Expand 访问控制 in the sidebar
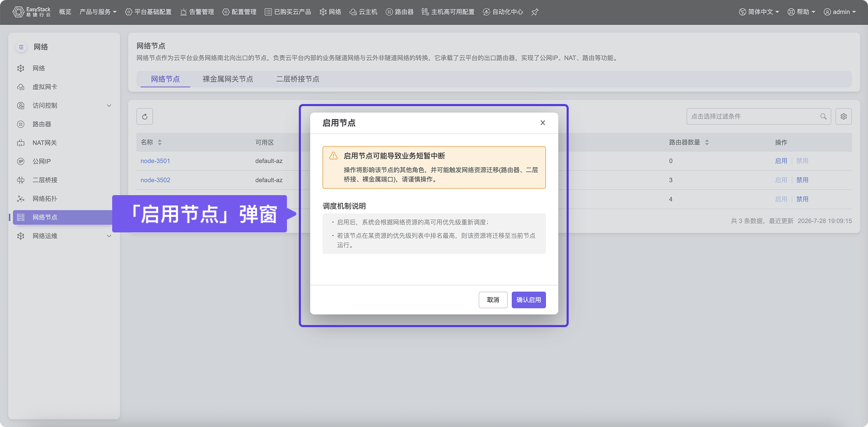Screen dimensions: 868x427 [64, 106]
